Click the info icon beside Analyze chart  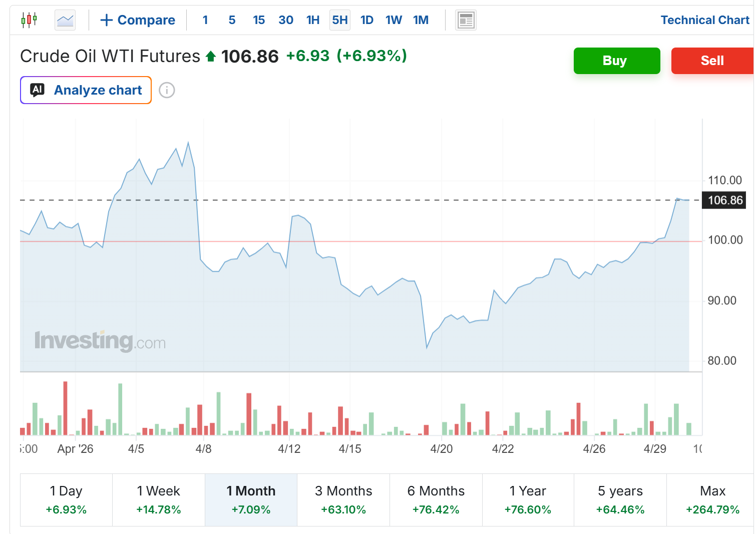point(167,90)
